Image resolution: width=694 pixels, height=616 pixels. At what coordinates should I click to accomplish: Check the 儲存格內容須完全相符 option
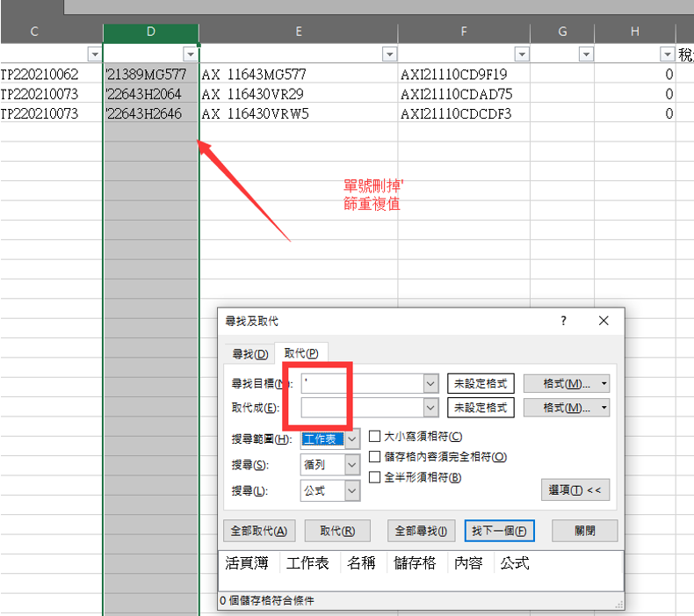[x=375, y=457]
